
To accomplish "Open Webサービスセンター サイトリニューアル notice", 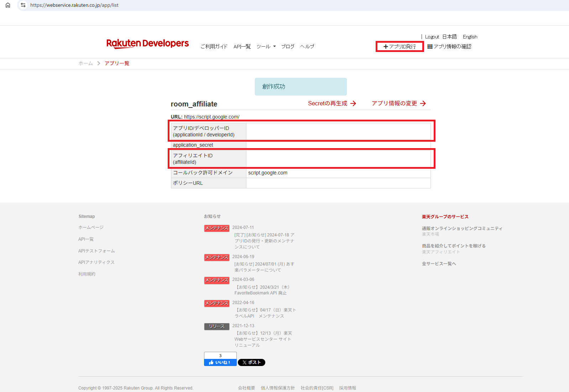I will tap(263, 339).
